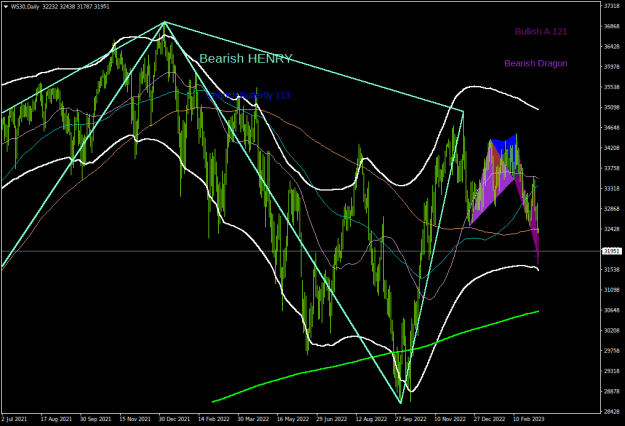Click the 31098 price axis label
The height and width of the screenshot is (426, 625).
pos(611,290)
